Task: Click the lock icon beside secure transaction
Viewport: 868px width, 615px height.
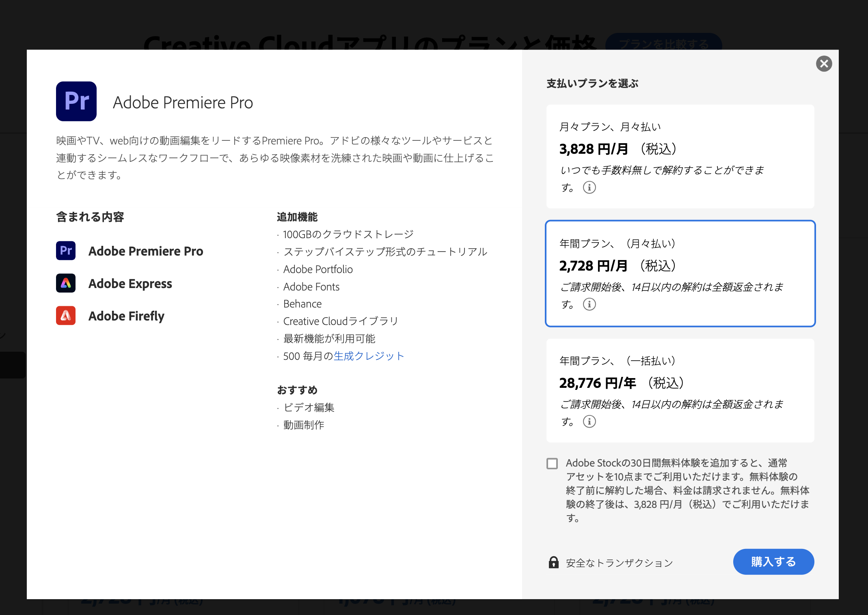Action: pos(553,562)
